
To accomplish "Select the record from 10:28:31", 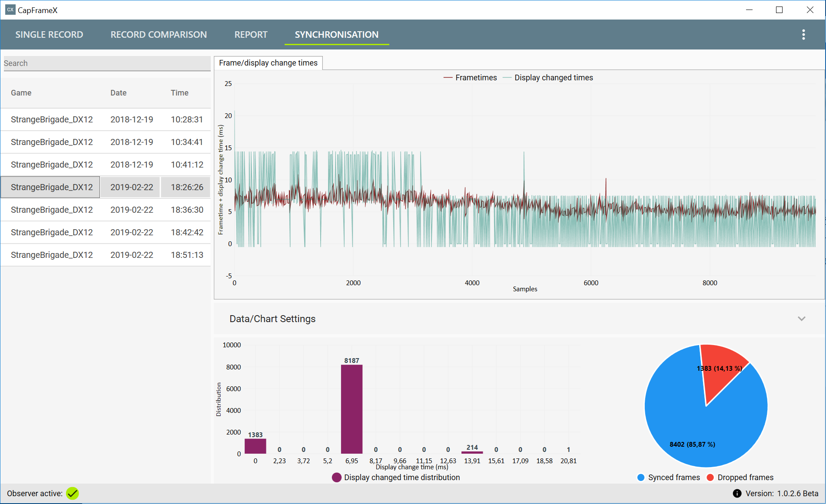I will coord(106,119).
